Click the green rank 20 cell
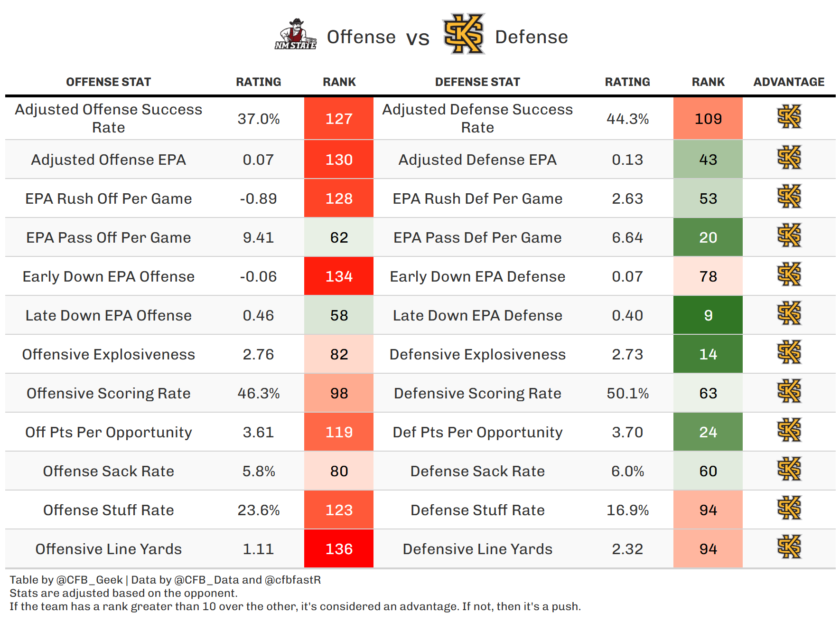 coord(708,237)
